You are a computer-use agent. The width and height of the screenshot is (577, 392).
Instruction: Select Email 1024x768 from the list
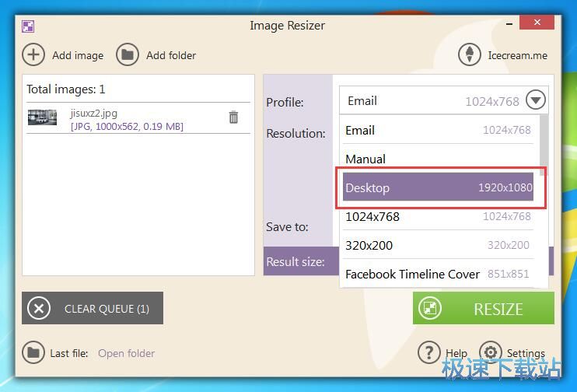tap(438, 131)
